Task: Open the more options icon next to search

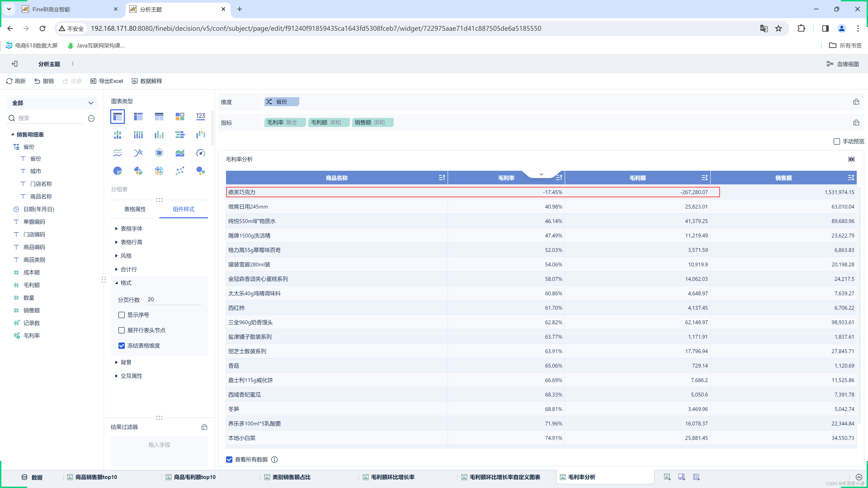Action: (91, 118)
